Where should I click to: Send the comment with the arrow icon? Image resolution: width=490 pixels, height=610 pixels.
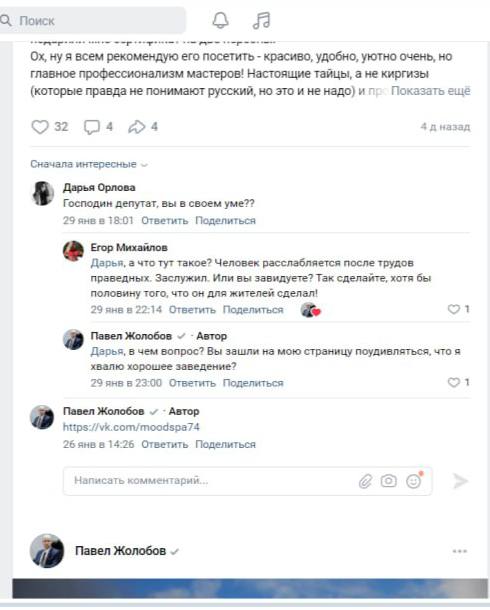[x=460, y=481]
